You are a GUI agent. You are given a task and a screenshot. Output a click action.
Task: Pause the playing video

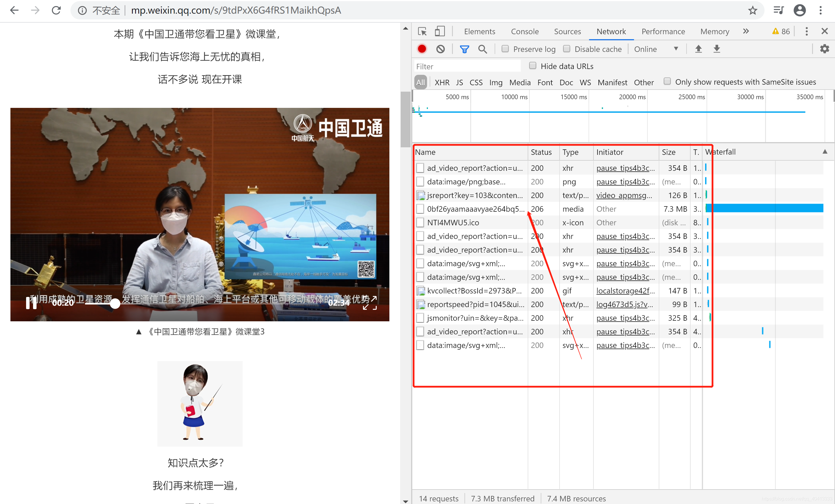coord(31,303)
